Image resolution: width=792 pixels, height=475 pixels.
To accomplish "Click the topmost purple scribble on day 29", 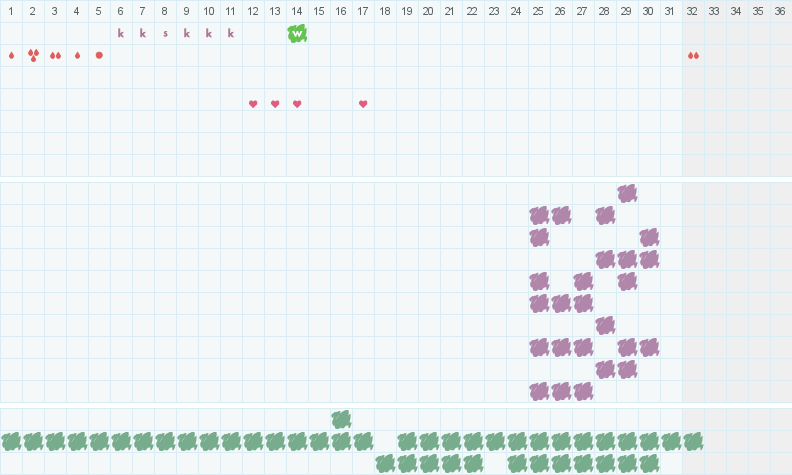I will 627,193.
